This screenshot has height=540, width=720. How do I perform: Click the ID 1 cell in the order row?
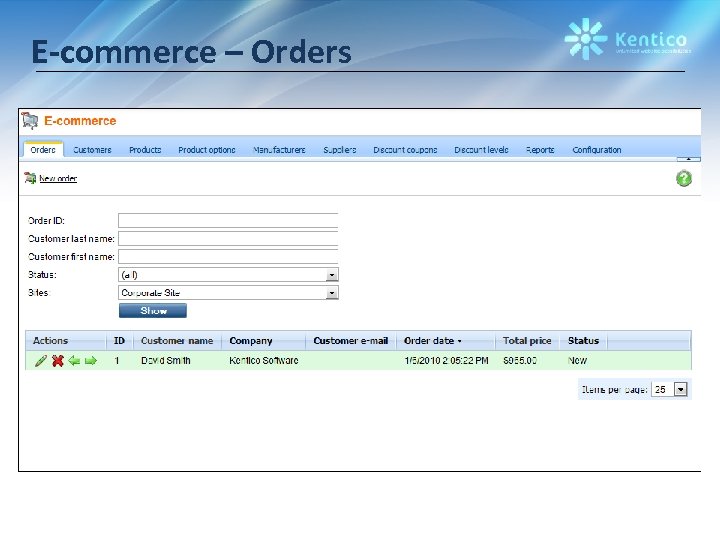point(117,361)
